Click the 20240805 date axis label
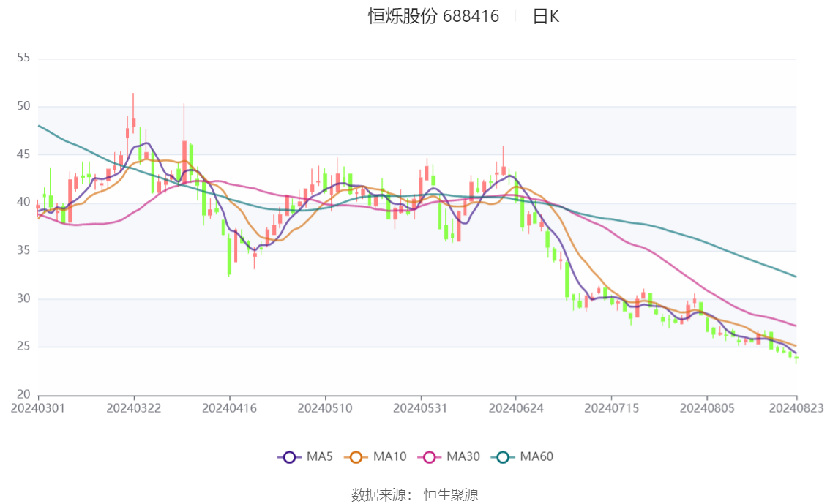Image resolution: width=830 pixels, height=504 pixels. tap(707, 408)
